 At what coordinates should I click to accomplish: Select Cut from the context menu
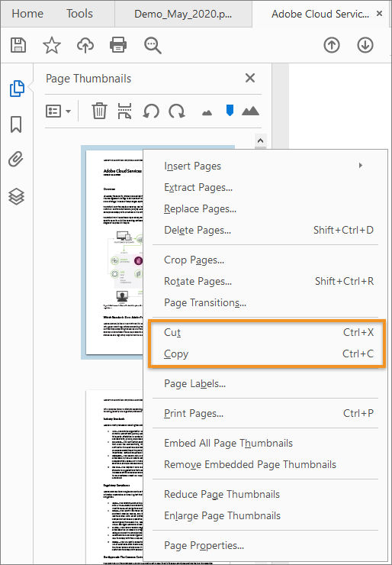tap(265, 332)
